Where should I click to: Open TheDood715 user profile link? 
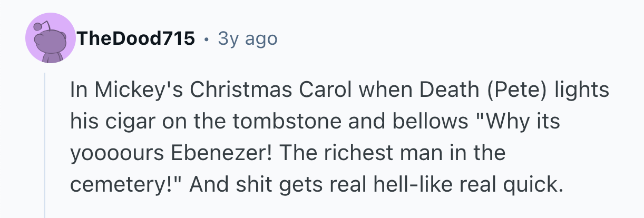click(x=135, y=38)
